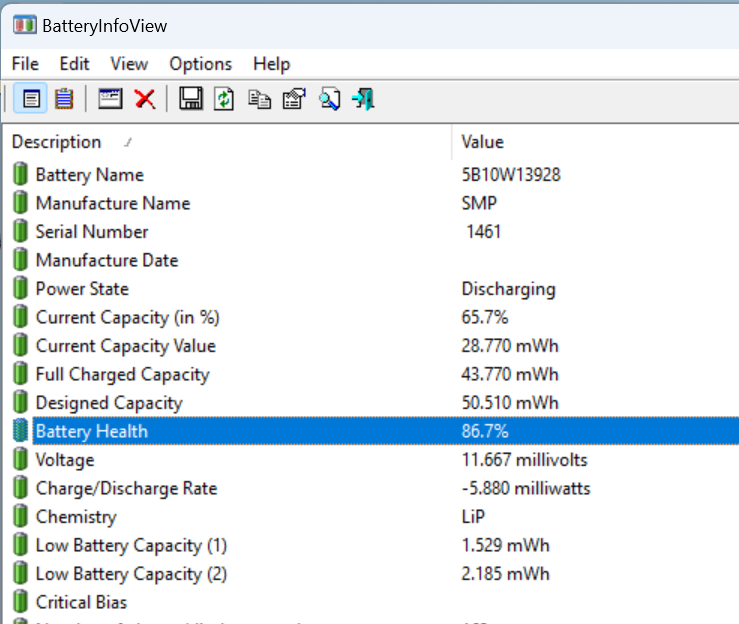This screenshot has height=624, width=739.
Task: Click battery icon beside Manufacture Name
Action: coord(20,203)
